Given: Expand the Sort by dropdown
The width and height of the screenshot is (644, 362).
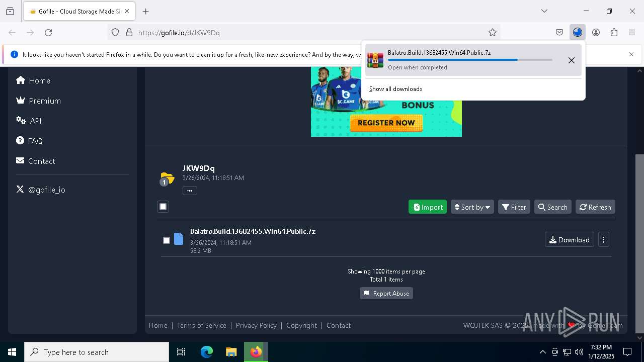Looking at the screenshot, I should tap(472, 207).
